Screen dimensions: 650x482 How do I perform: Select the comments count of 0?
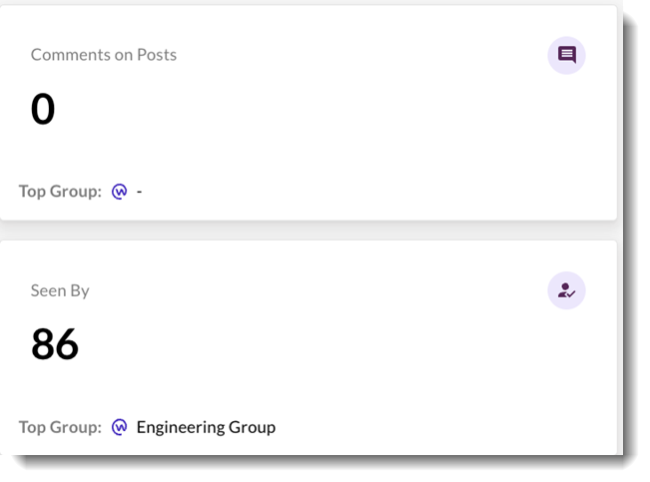tap(43, 109)
